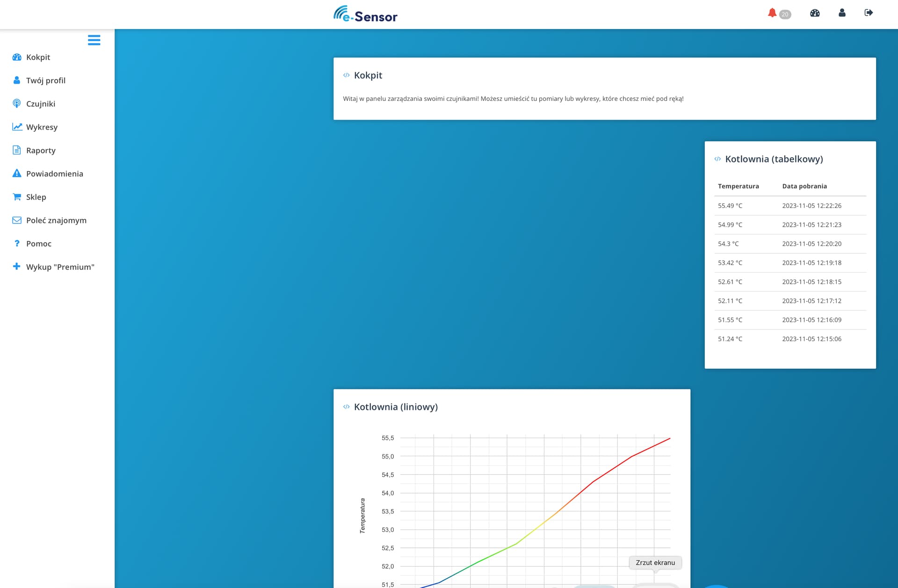
Task: Click the Wykresy chart icon in sidebar
Action: pos(17,127)
